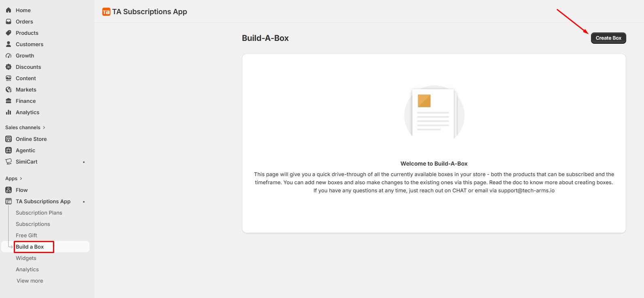Open Subscription Plans in the sidebar
Image resolution: width=644 pixels, height=298 pixels.
click(39, 213)
